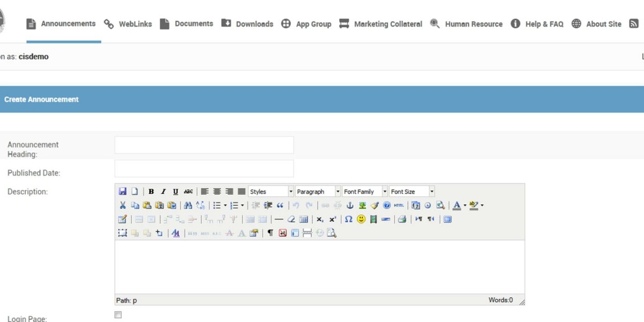Open the Font Size dropdown

pyautogui.click(x=412, y=191)
